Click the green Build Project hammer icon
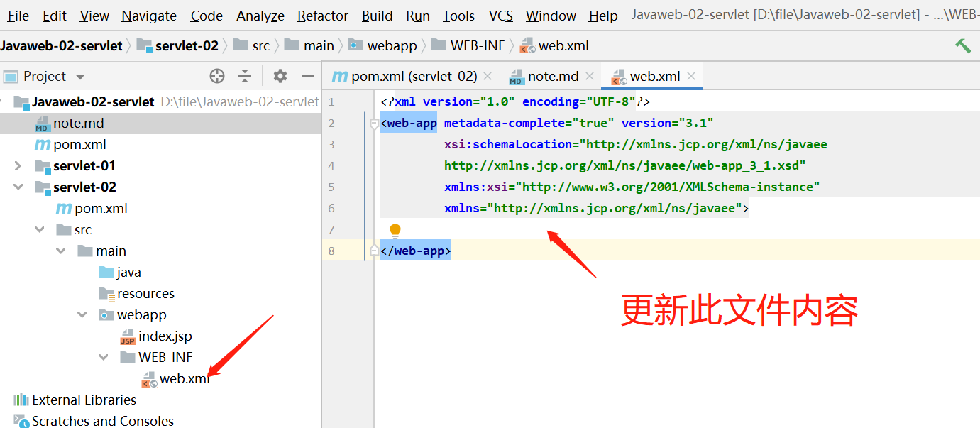 (x=963, y=45)
